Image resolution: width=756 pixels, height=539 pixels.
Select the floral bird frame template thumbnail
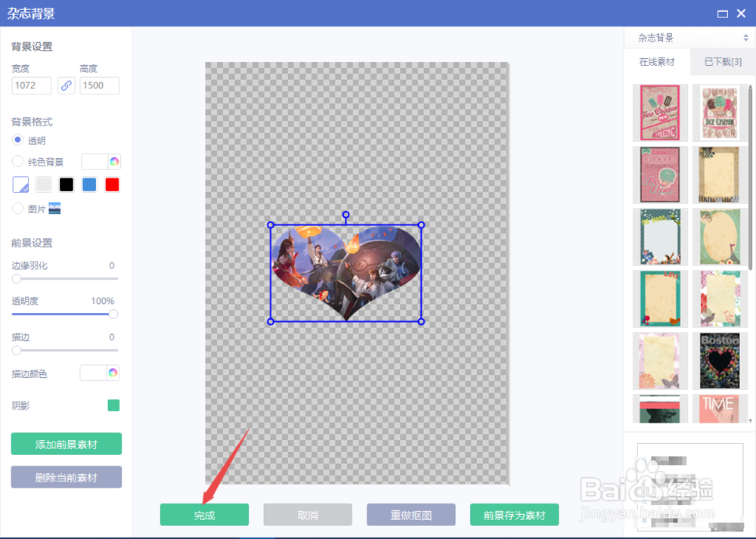coord(720,299)
